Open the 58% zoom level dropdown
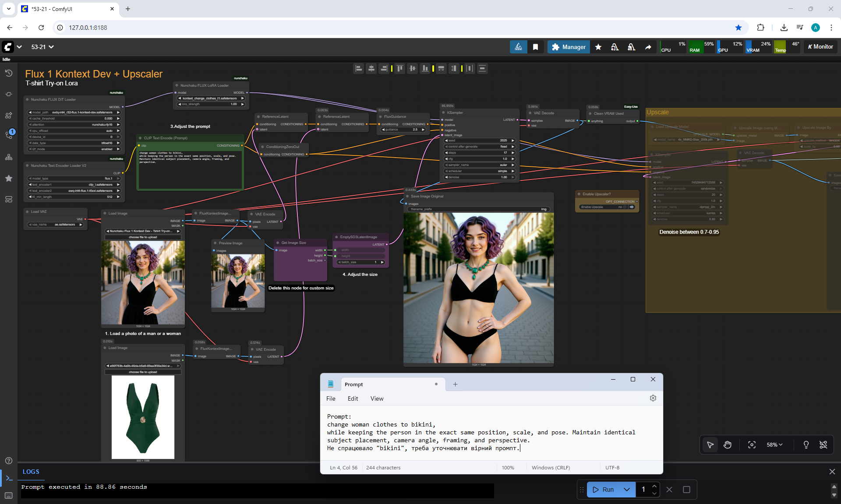 tap(774, 445)
